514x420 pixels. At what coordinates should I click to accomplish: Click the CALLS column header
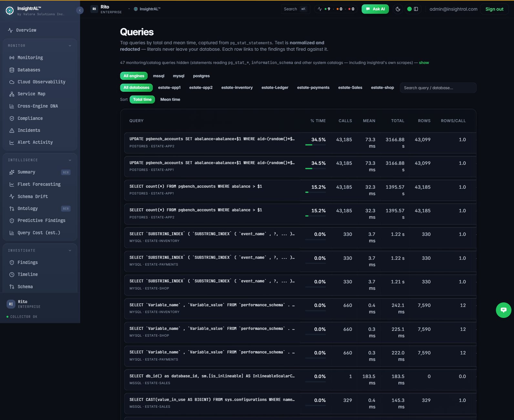point(345,121)
